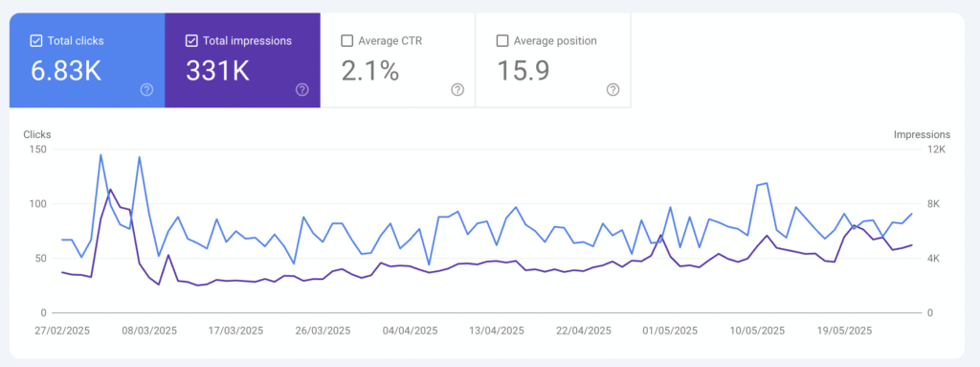Click the 08/03/2025 date label on axis
This screenshot has height=367, width=980.
point(149,331)
